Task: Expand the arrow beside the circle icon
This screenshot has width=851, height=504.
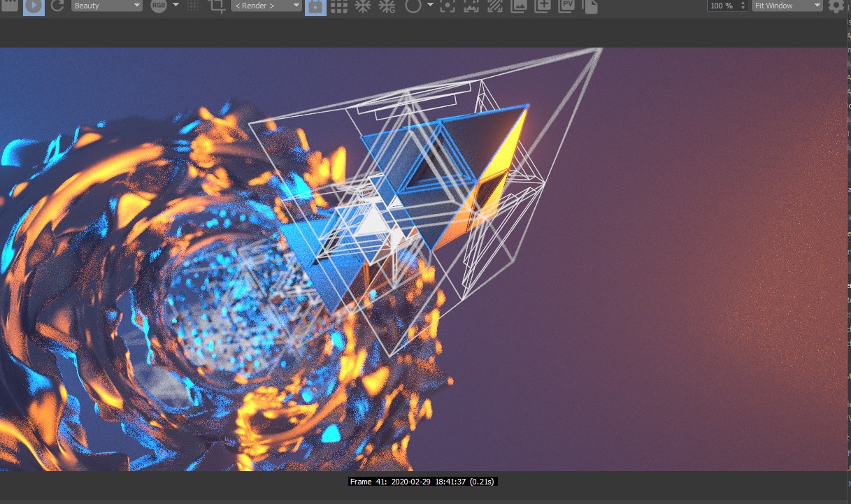Action: point(430,5)
